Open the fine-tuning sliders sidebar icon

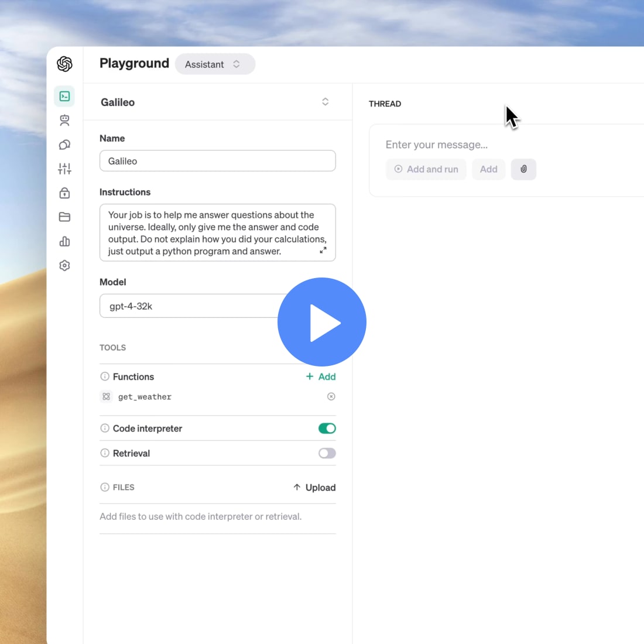pyautogui.click(x=64, y=169)
